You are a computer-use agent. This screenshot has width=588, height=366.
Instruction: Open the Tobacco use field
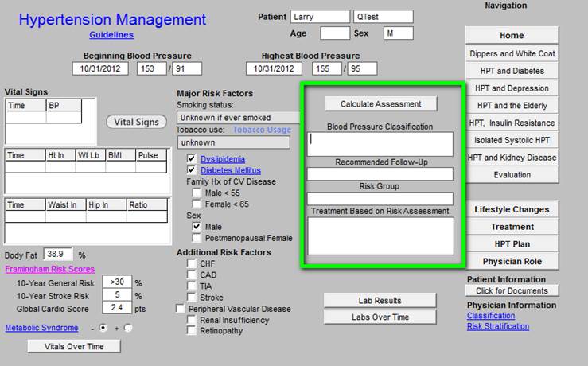tap(234, 142)
